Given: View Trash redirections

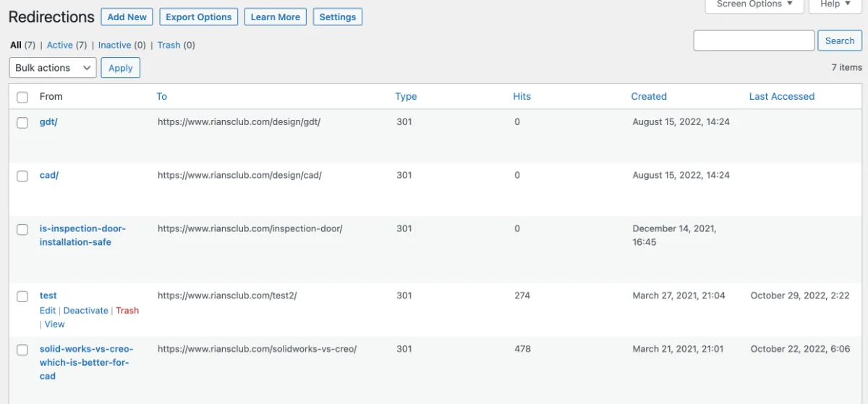Looking at the screenshot, I should [x=169, y=45].
